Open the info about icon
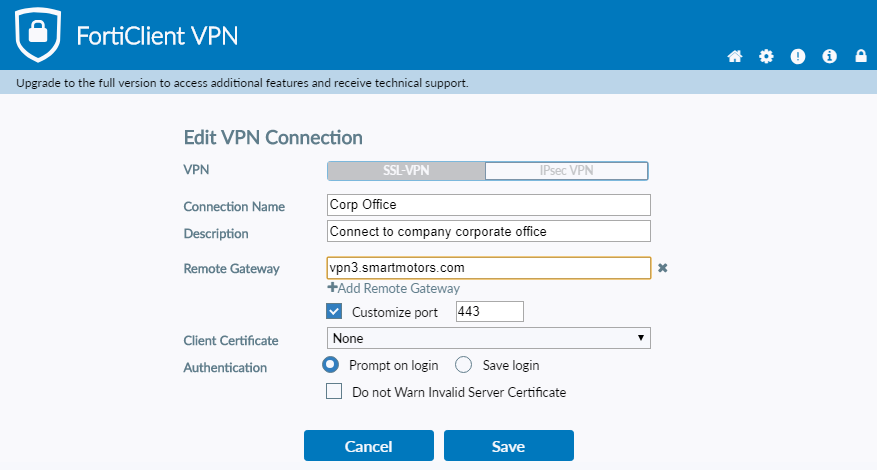The width and height of the screenshot is (877, 470). [829, 57]
